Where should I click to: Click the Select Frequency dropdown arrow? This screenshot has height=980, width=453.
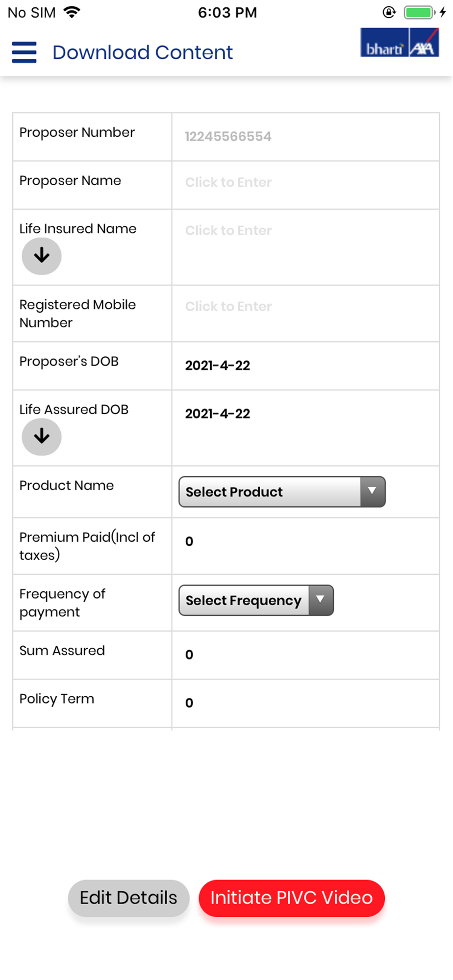pos(321,600)
